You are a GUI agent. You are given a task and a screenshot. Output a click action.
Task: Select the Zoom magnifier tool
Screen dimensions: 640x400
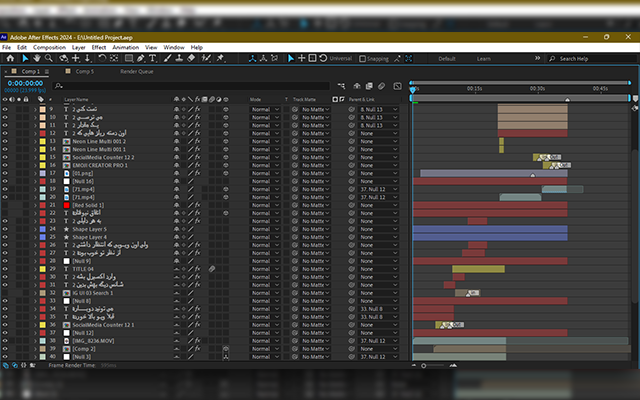point(49,58)
